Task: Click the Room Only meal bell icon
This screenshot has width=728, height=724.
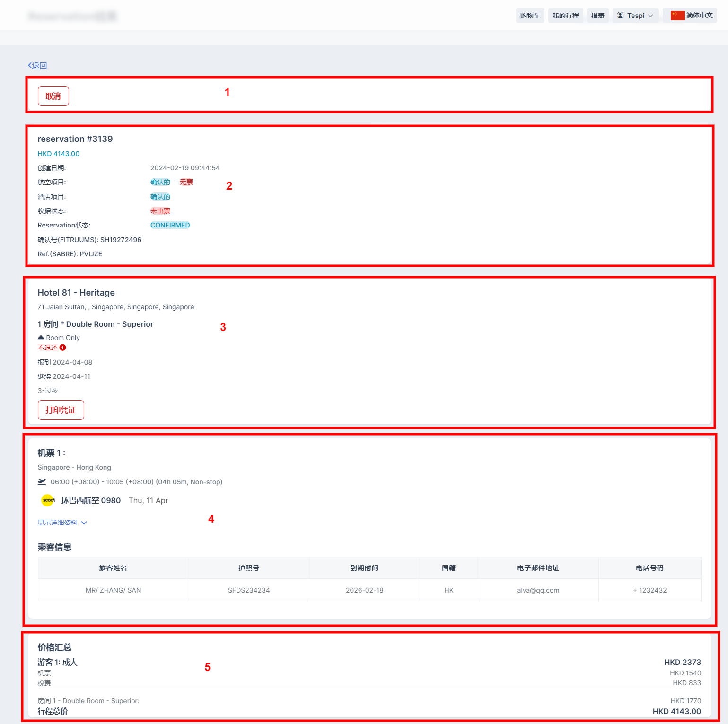Action: point(41,338)
